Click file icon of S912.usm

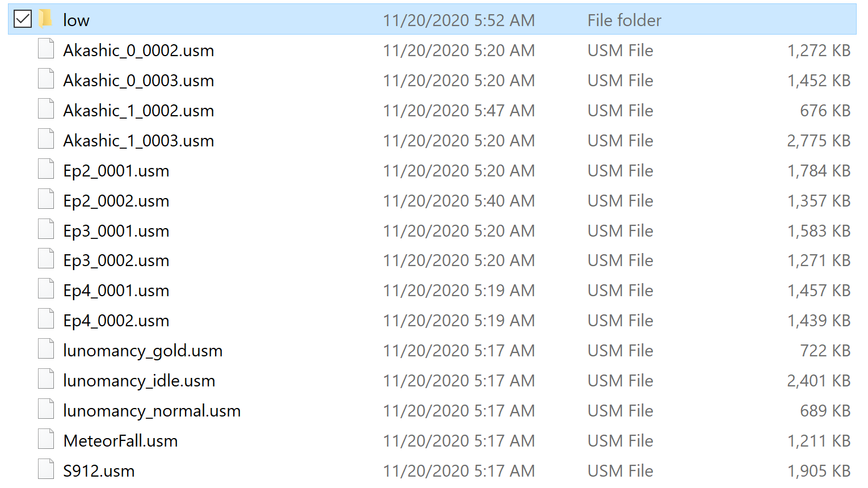[x=46, y=470]
